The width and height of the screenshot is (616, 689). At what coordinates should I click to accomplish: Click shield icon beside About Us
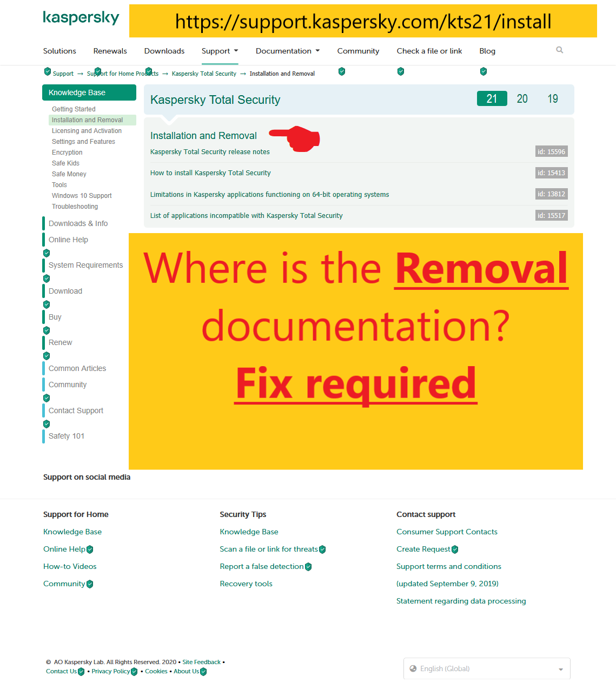(203, 672)
